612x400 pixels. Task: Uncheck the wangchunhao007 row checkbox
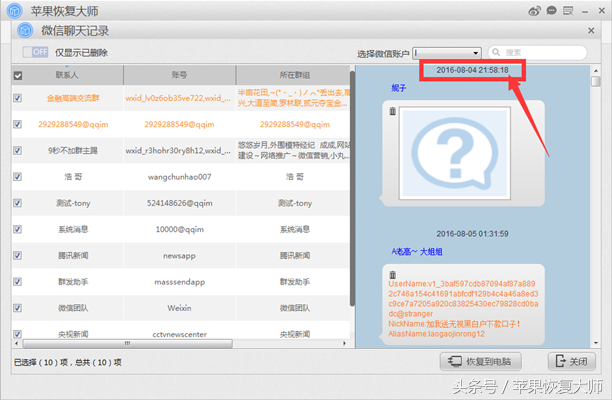[x=17, y=176]
